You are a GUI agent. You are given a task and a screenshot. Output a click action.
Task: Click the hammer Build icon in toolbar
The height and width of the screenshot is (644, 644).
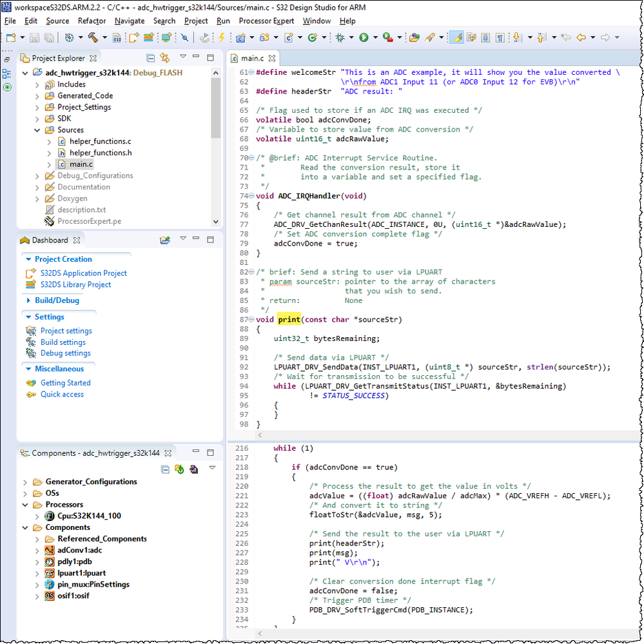93,37
